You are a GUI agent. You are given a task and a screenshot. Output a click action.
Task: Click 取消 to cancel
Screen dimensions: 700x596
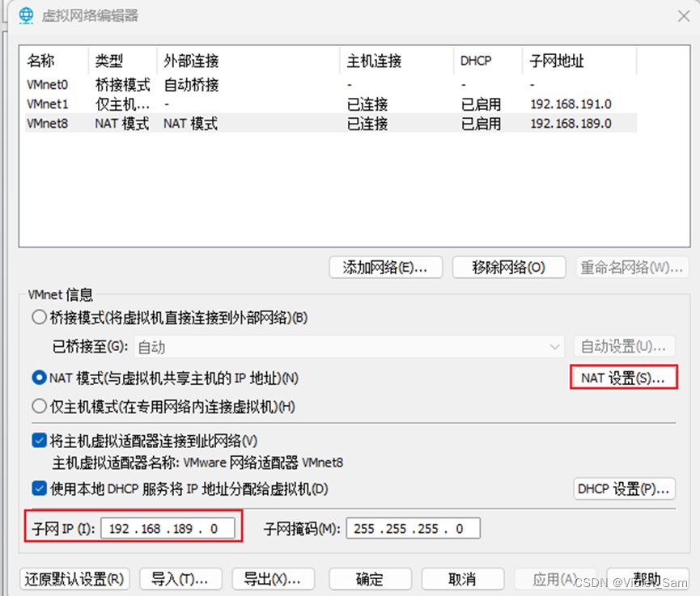point(463,579)
